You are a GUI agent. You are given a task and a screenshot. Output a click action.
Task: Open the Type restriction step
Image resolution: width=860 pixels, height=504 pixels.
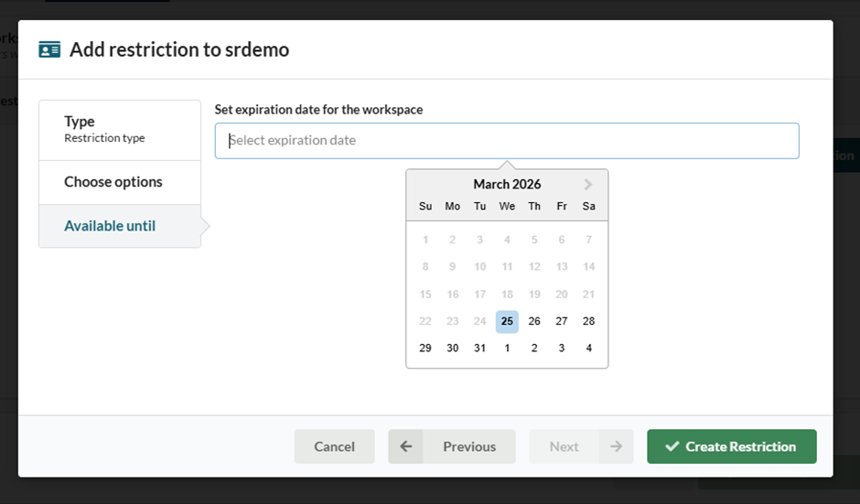119,129
